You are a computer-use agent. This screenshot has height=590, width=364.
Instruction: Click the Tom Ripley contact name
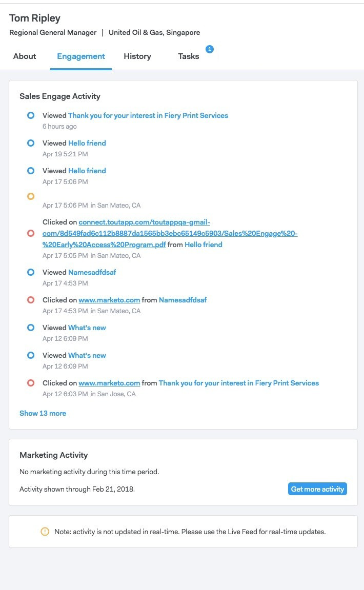35,18
